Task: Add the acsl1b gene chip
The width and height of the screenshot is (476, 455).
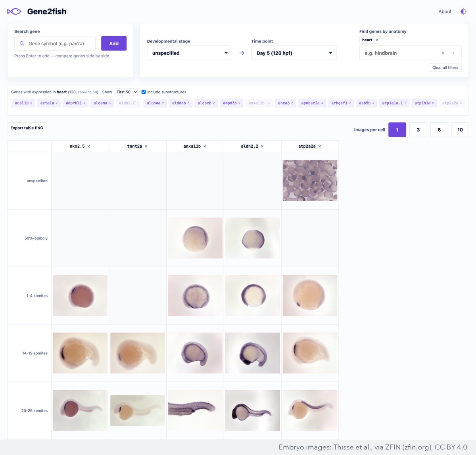Action: 23,103
